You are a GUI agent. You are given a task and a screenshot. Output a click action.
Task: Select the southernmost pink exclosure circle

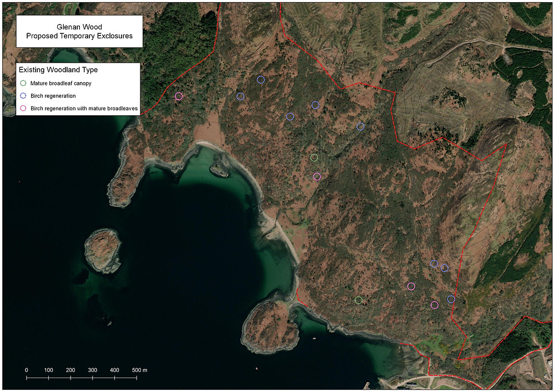435,305
